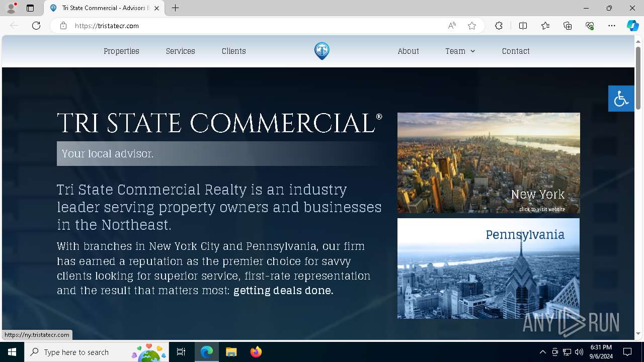
Task: Click Microsoft Edge taskbar icon
Action: [x=207, y=352]
